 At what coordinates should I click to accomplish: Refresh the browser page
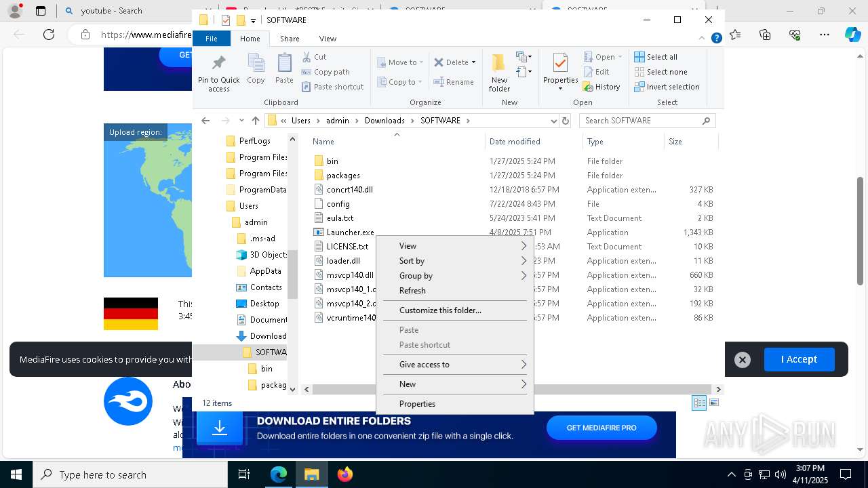[49, 35]
